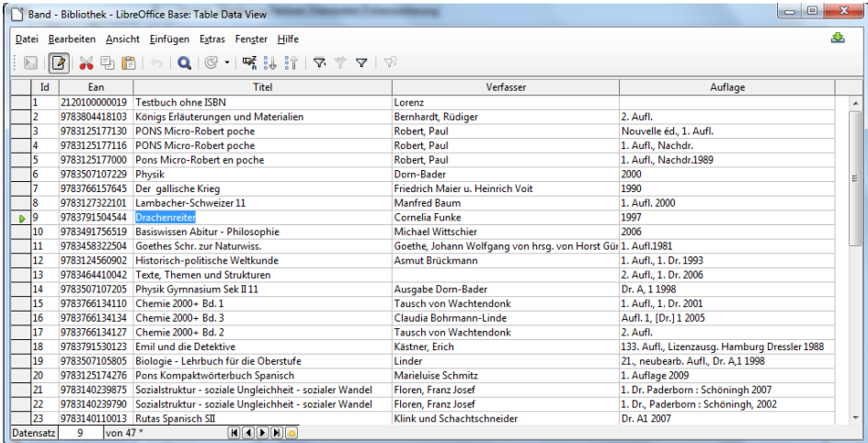This screenshot has width=868, height=443.
Task: Click the Id column header
Action: (x=45, y=87)
